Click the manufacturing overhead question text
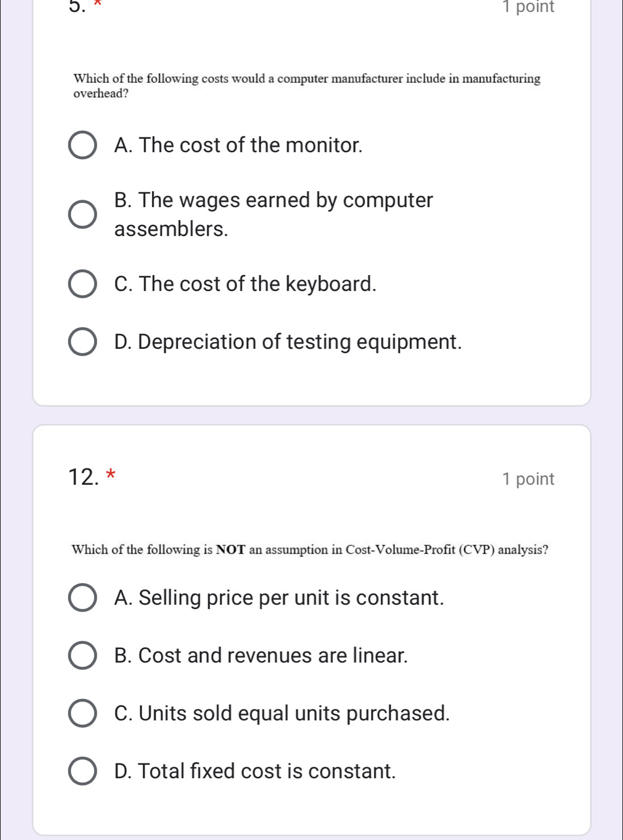Viewport: 623px width, 840px height. point(306,86)
